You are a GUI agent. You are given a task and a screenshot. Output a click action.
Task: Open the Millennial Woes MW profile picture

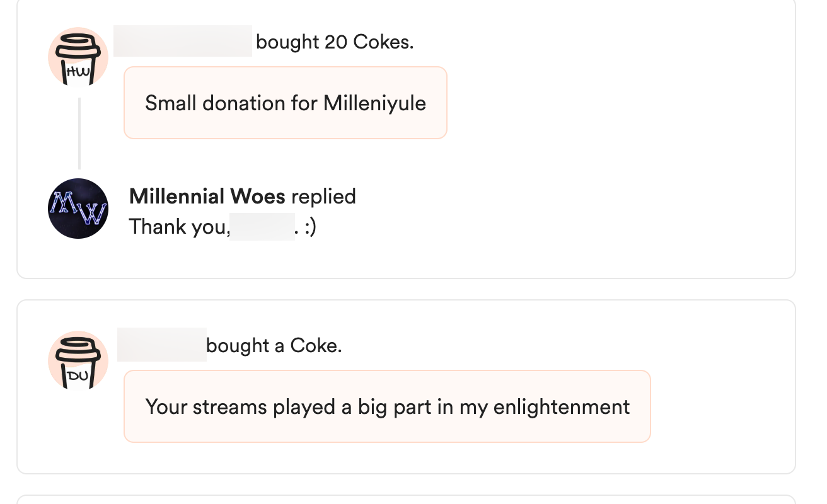78,209
